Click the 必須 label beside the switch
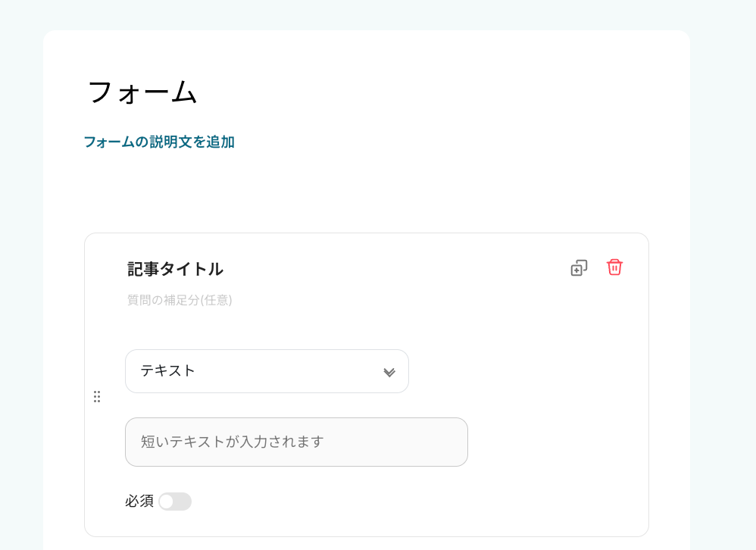756x550 pixels. coord(139,502)
